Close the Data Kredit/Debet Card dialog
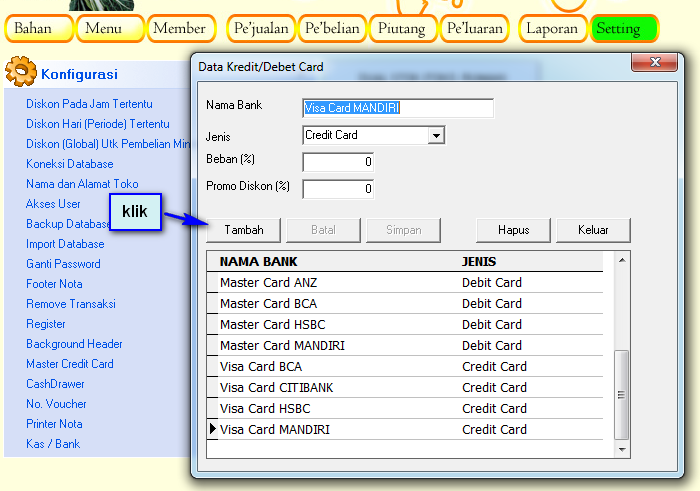The image size is (700, 491). tap(657, 63)
